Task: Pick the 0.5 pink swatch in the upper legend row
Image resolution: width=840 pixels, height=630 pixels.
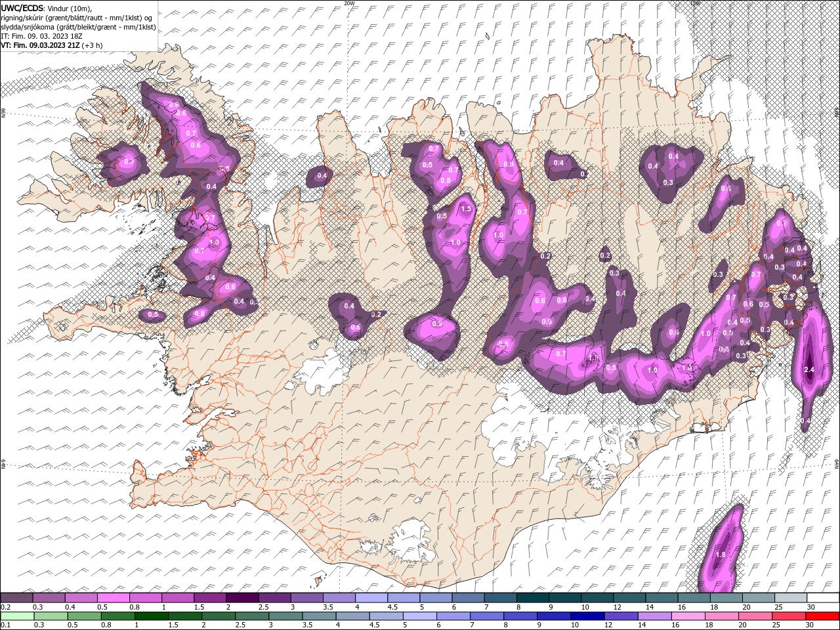Action: click(x=113, y=598)
